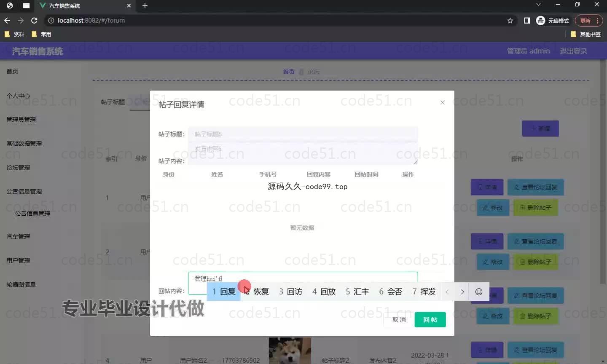Reload the browser page
607x364 pixels.
pyautogui.click(x=34, y=20)
